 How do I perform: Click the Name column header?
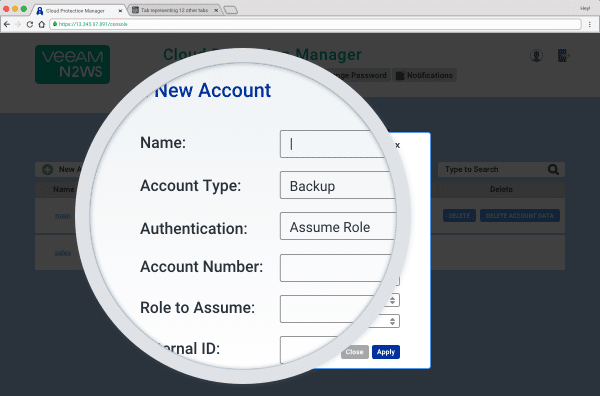point(64,189)
